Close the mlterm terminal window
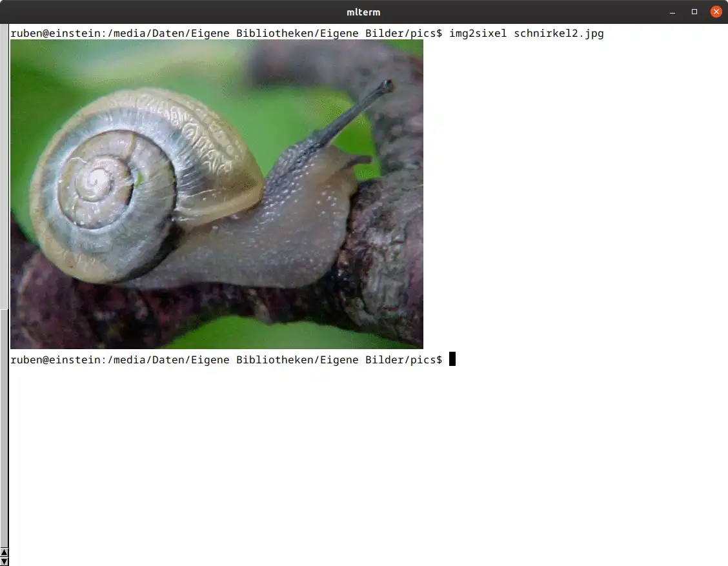This screenshot has height=566, width=728. [716, 12]
